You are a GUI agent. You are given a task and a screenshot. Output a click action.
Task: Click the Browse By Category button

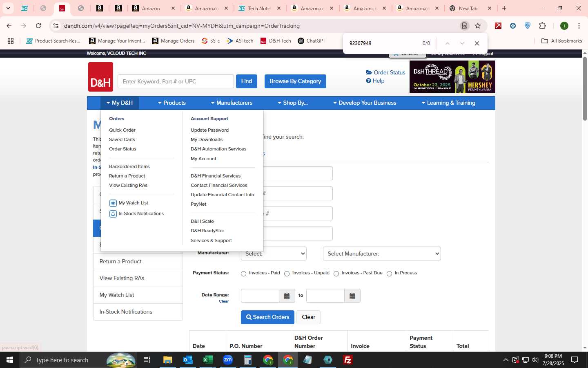pyautogui.click(x=295, y=81)
